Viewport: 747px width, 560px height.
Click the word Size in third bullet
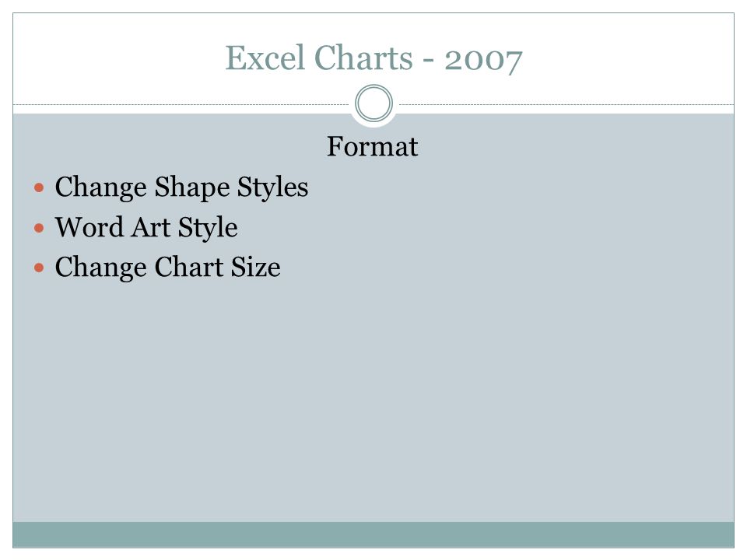[x=256, y=267]
